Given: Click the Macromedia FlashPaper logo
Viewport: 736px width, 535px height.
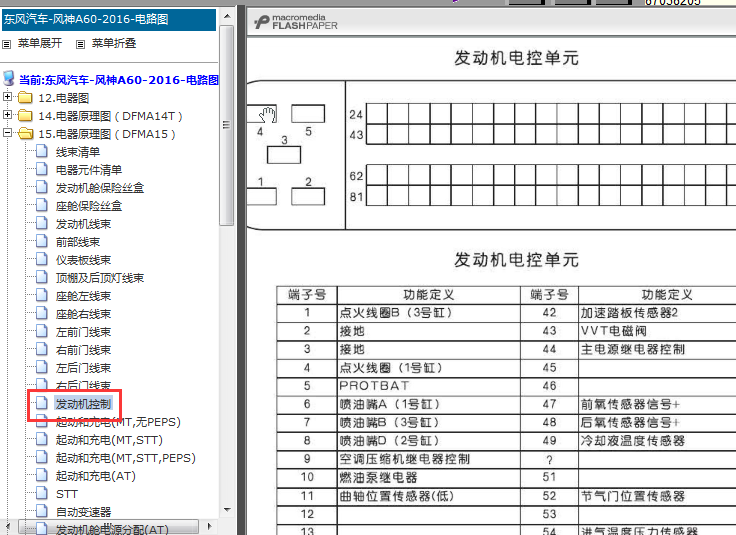Looking at the screenshot, I should pos(295,22).
